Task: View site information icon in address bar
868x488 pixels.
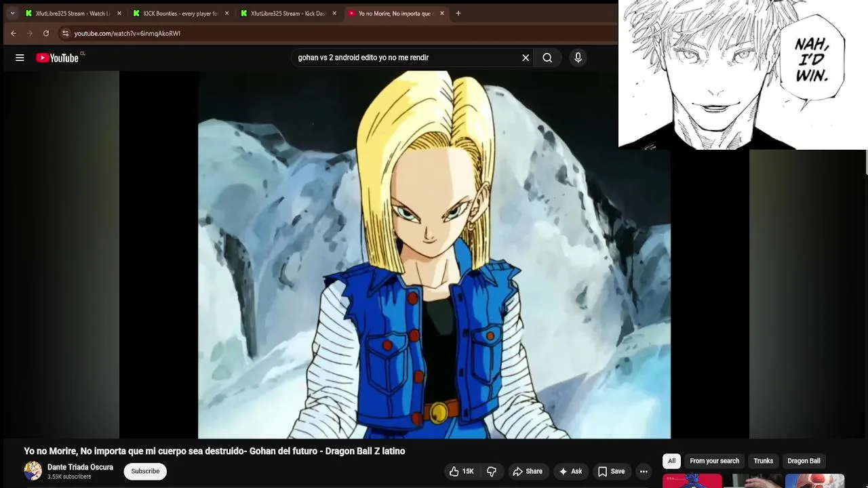Action: click(65, 33)
